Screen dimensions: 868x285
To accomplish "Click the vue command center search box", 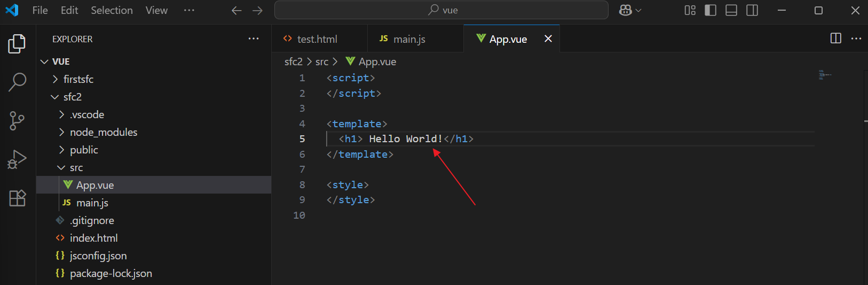I will (441, 10).
